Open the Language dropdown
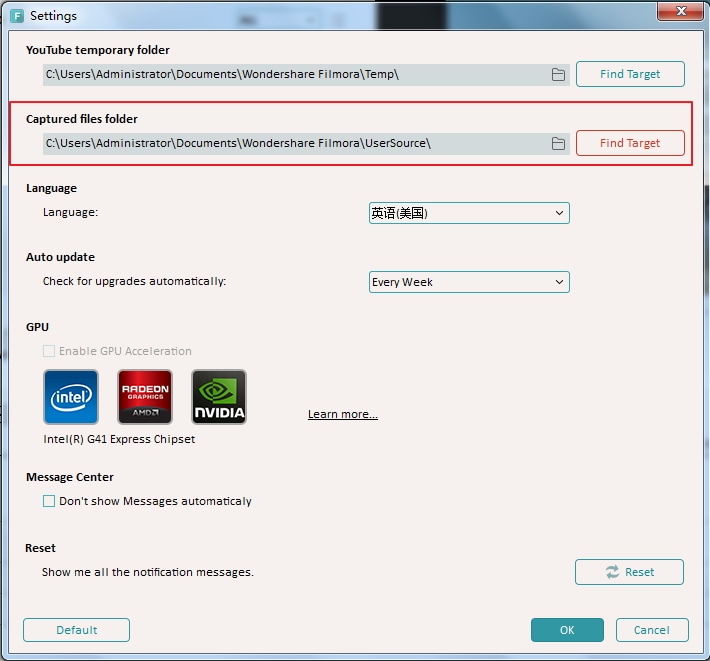The height and width of the screenshot is (661, 710). click(x=469, y=213)
